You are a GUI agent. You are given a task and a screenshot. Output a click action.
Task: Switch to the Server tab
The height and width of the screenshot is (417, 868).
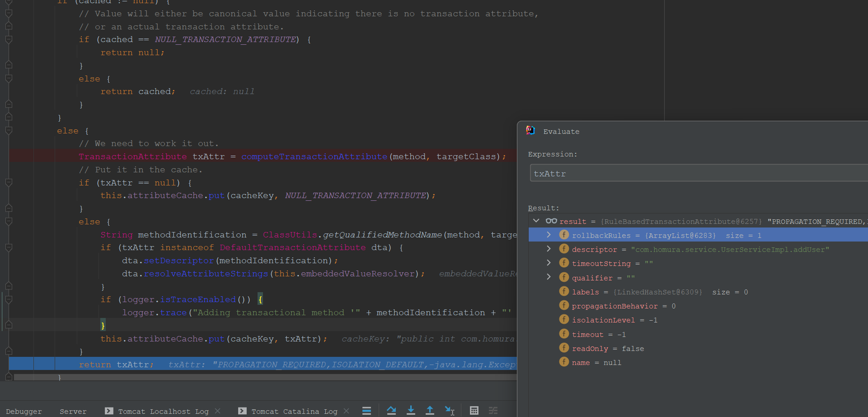(x=73, y=411)
